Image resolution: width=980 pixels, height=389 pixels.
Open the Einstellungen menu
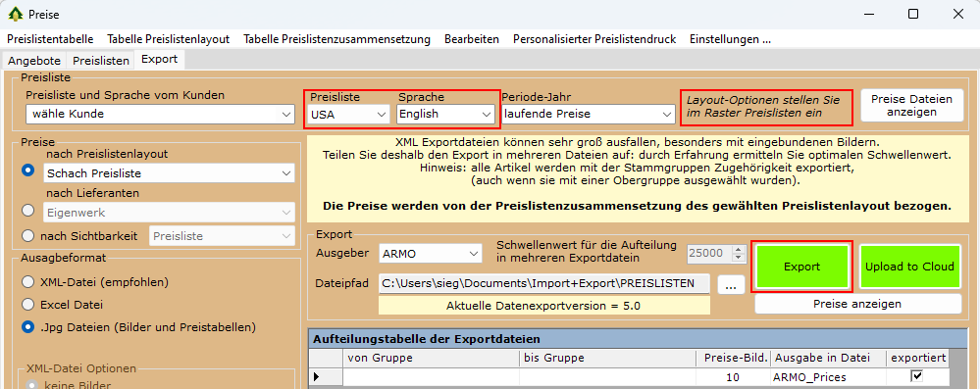[x=730, y=39]
